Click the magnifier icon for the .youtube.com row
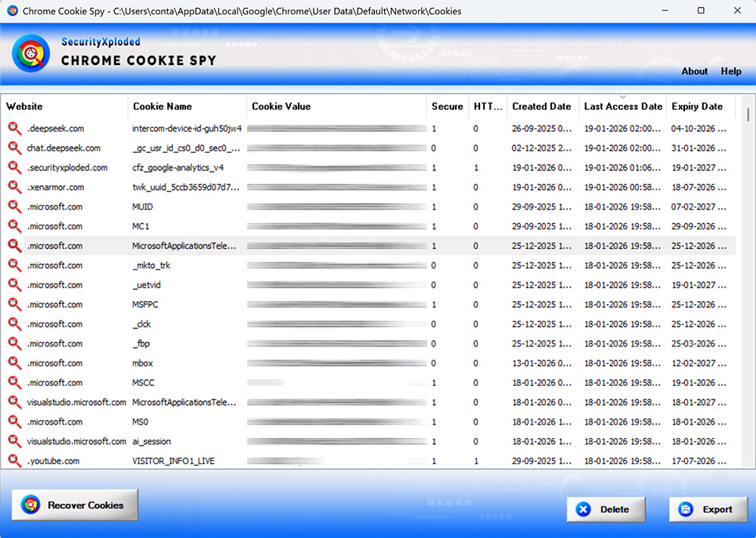 (x=13, y=460)
